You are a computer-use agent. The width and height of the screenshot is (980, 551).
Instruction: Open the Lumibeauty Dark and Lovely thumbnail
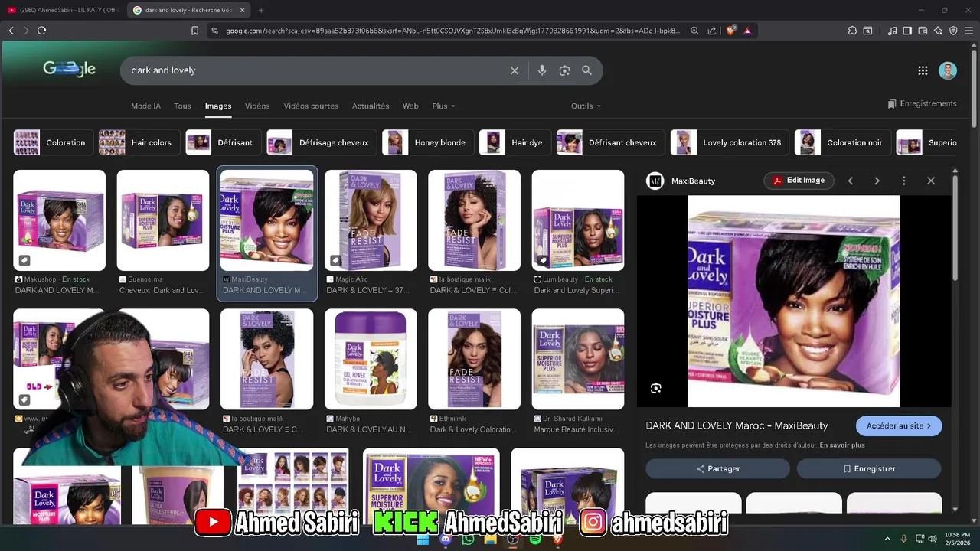click(x=578, y=220)
